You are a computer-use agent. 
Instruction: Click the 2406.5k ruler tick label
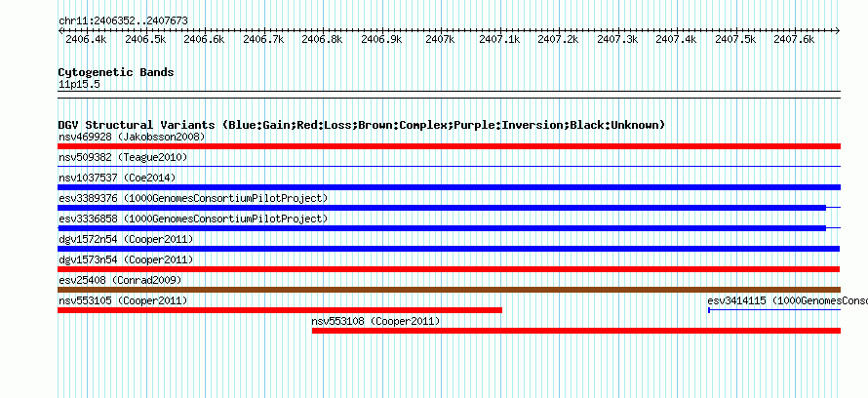pyautogui.click(x=145, y=39)
